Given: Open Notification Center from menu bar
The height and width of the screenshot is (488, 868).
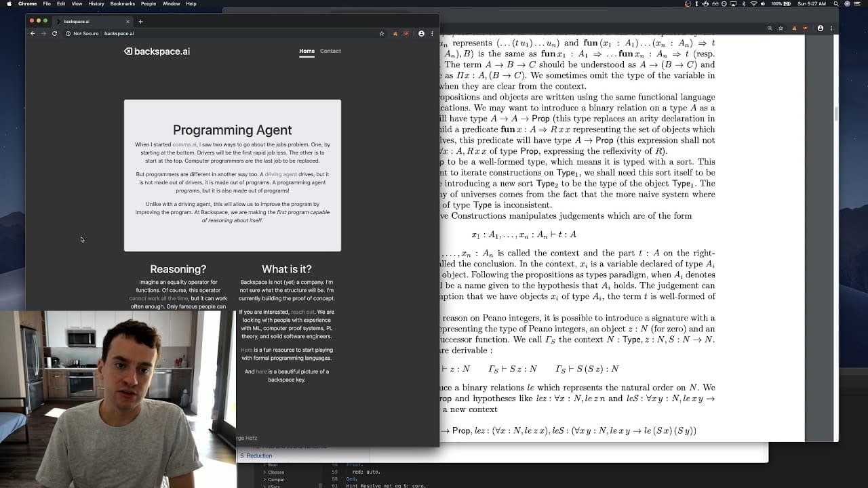Looking at the screenshot, I should click(858, 4).
